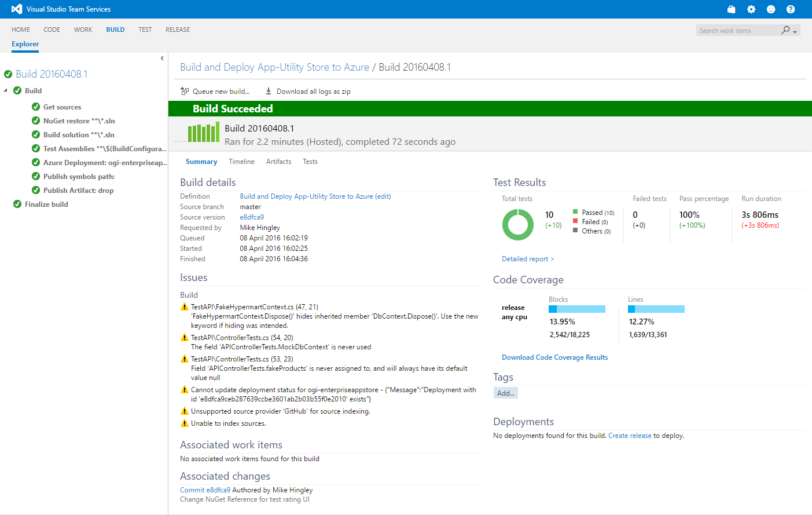
Task: Click the build history bar chart
Action: click(204, 132)
